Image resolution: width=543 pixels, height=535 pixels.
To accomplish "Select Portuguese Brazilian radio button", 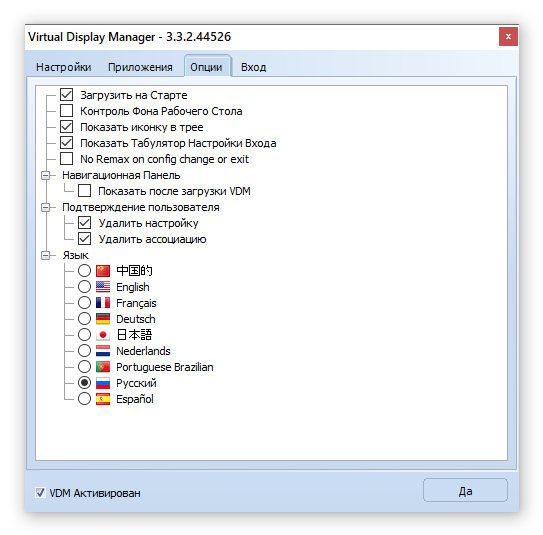I will click(x=84, y=367).
